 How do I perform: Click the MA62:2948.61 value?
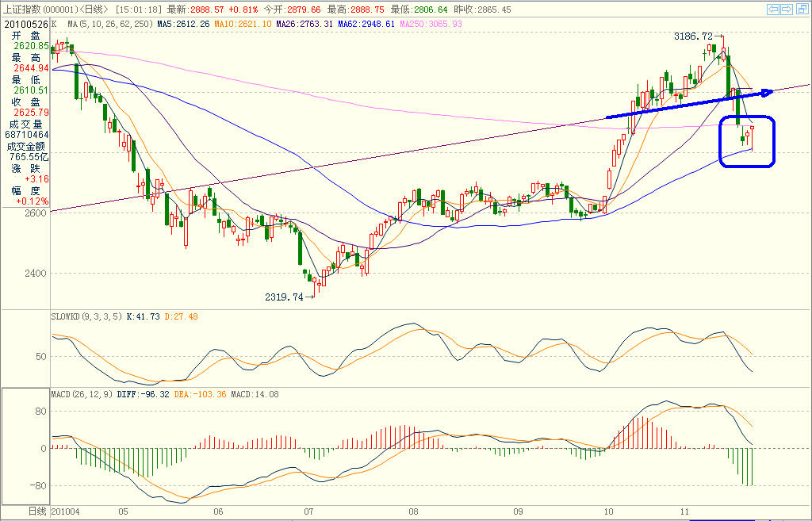(366, 25)
